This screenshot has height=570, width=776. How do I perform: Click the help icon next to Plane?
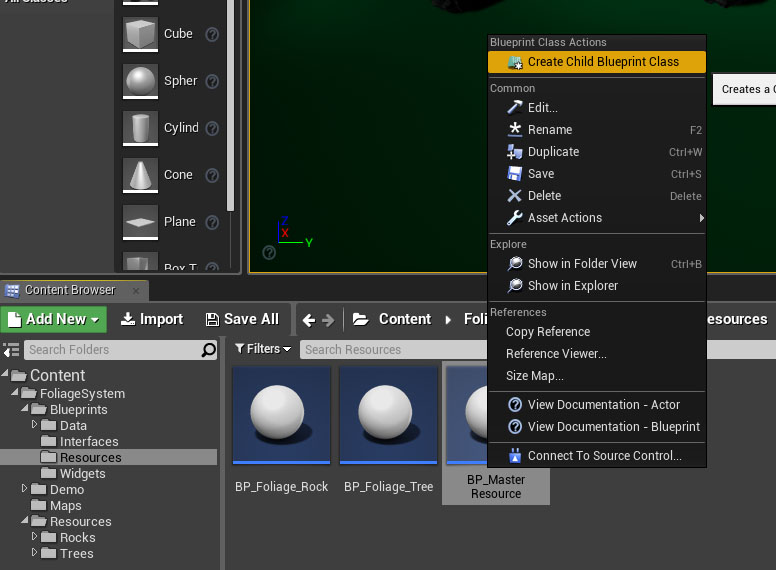(212, 222)
